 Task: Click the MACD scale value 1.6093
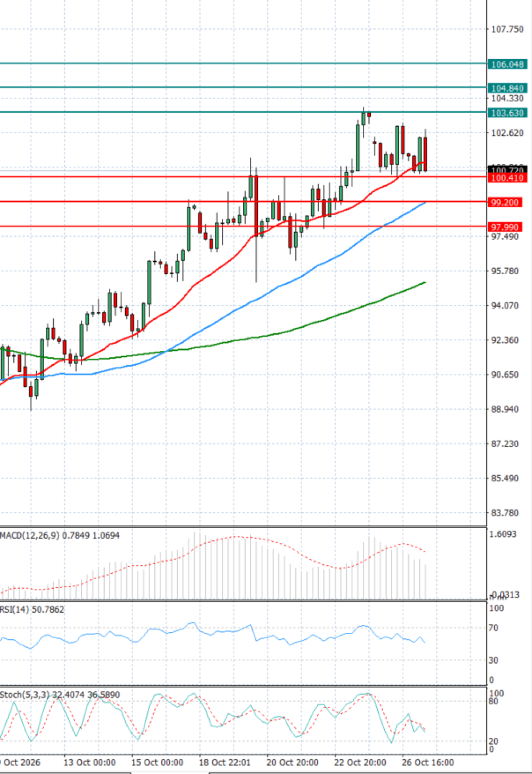coord(503,534)
